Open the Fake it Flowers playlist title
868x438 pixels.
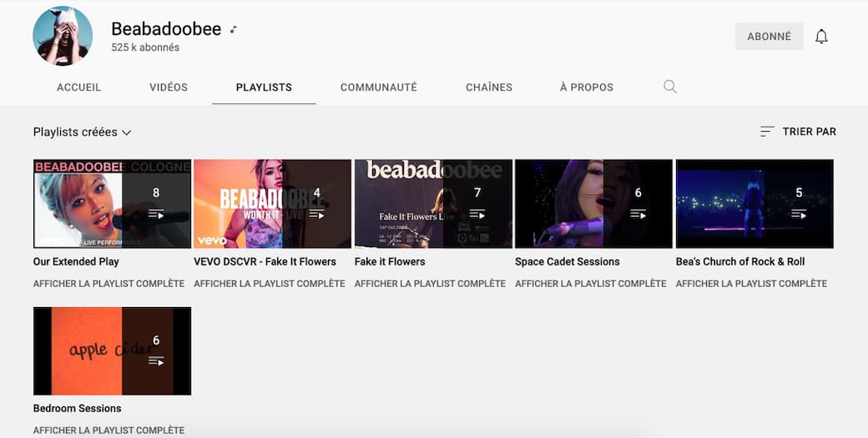tap(390, 262)
